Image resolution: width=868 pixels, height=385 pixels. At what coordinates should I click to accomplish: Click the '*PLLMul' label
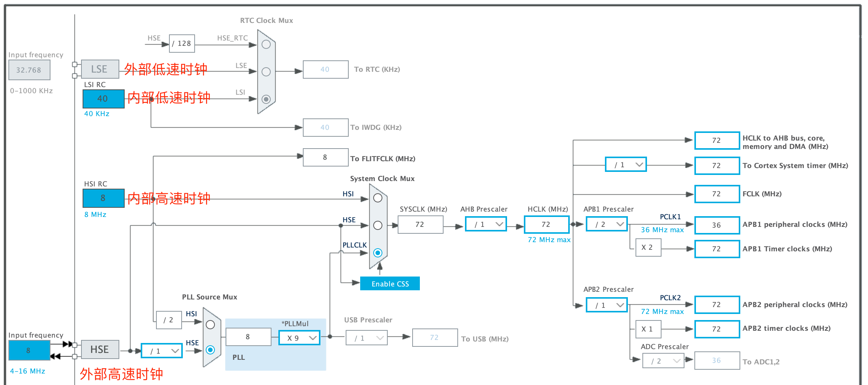point(295,324)
